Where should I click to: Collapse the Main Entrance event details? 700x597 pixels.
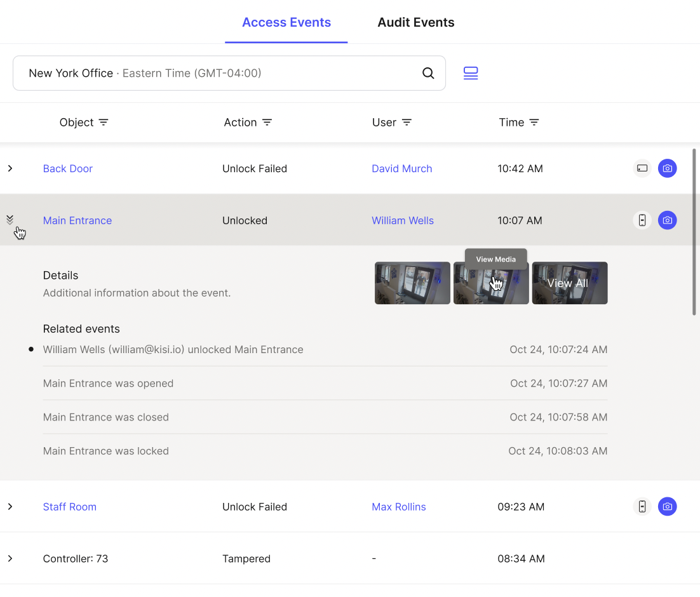coord(10,218)
